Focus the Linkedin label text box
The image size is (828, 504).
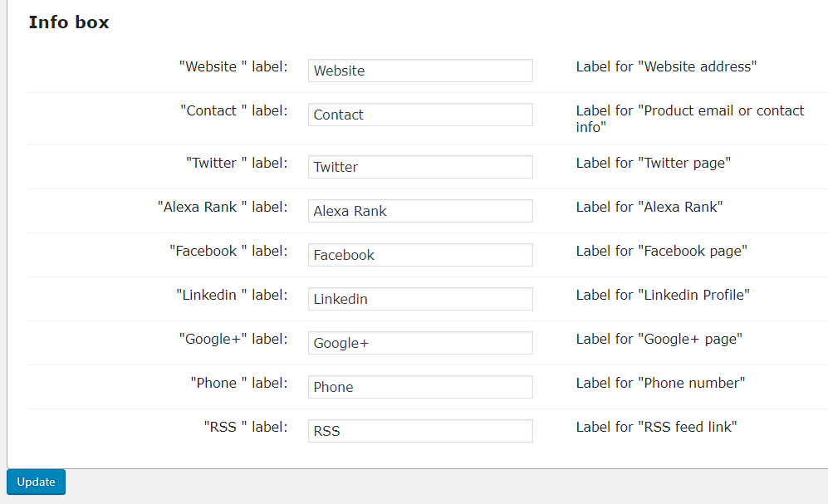coord(419,299)
